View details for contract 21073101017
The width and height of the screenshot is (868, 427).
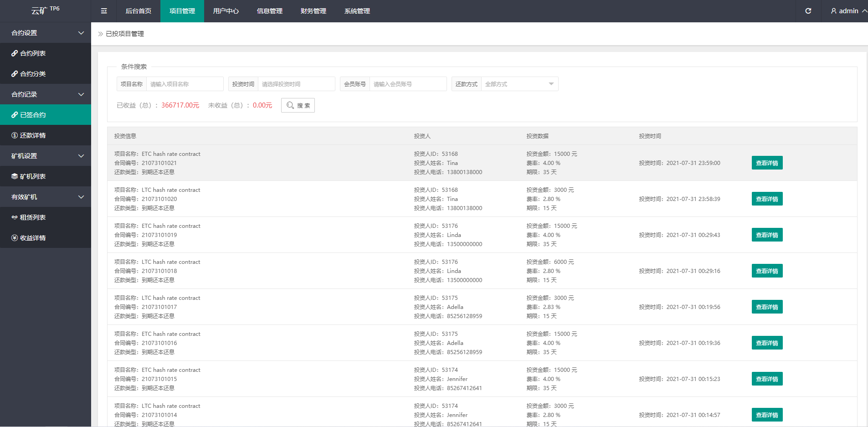767,307
